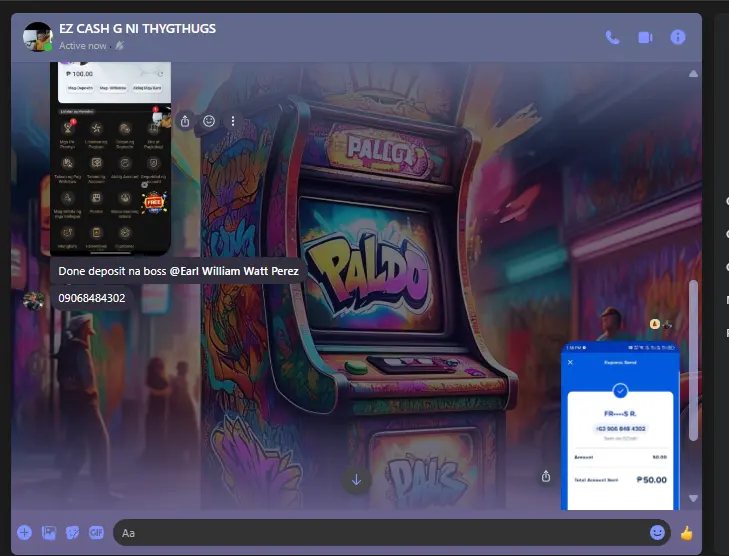Click the scrollbar down arrow

pos(693,498)
